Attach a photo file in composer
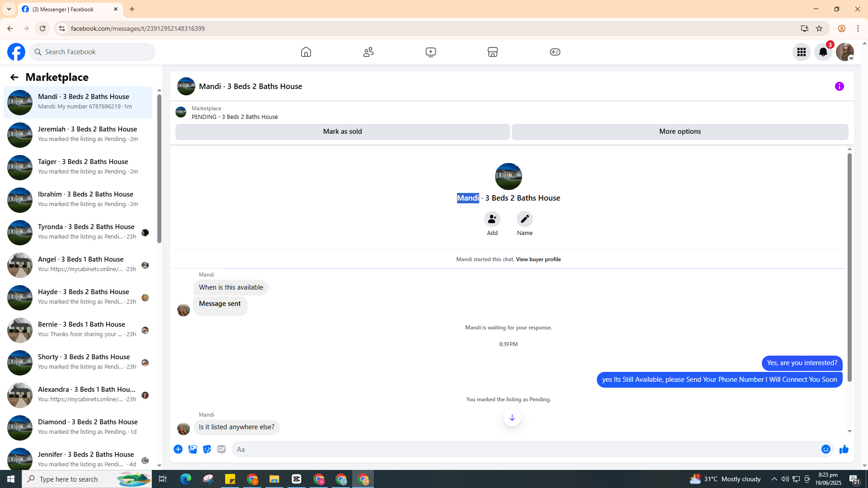The width and height of the screenshot is (868, 488). coord(193,449)
